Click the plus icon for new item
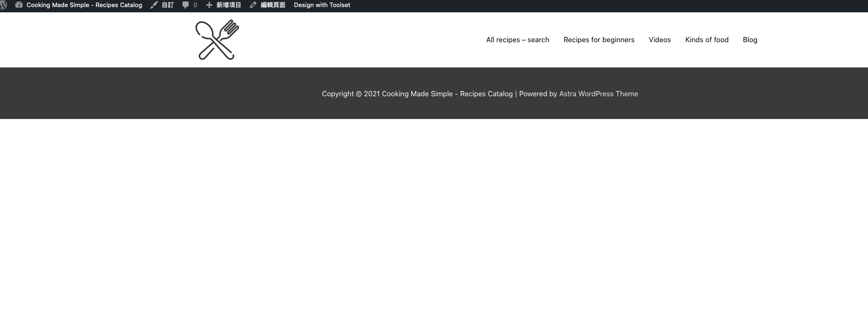The width and height of the screenshot is (868, 320). pos(209,5)
